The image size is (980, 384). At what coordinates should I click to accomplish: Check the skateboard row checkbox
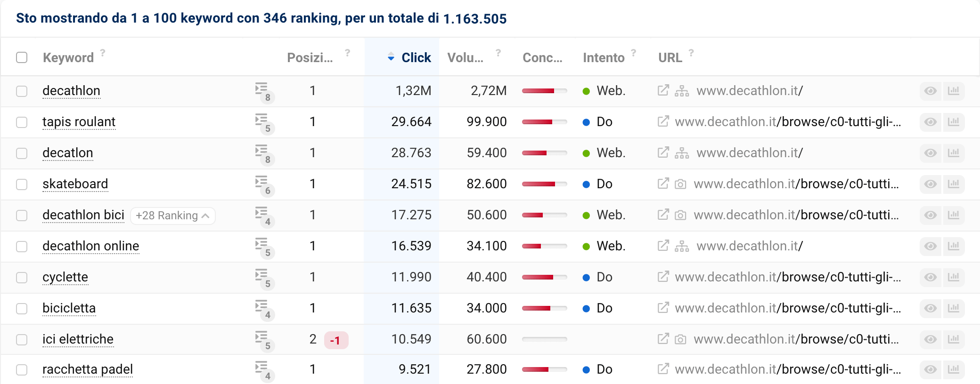click(22, 184)
